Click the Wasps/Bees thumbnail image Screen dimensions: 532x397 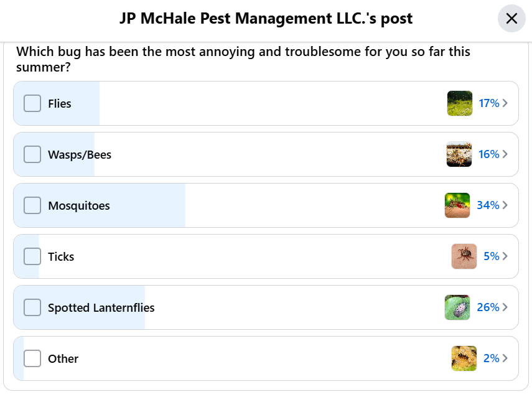tap(459, 154)
